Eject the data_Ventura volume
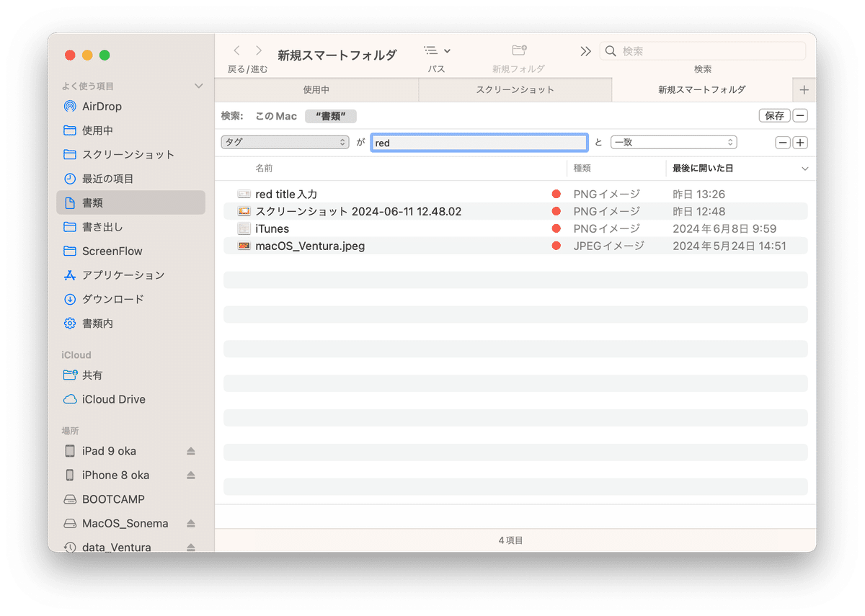 191,547
